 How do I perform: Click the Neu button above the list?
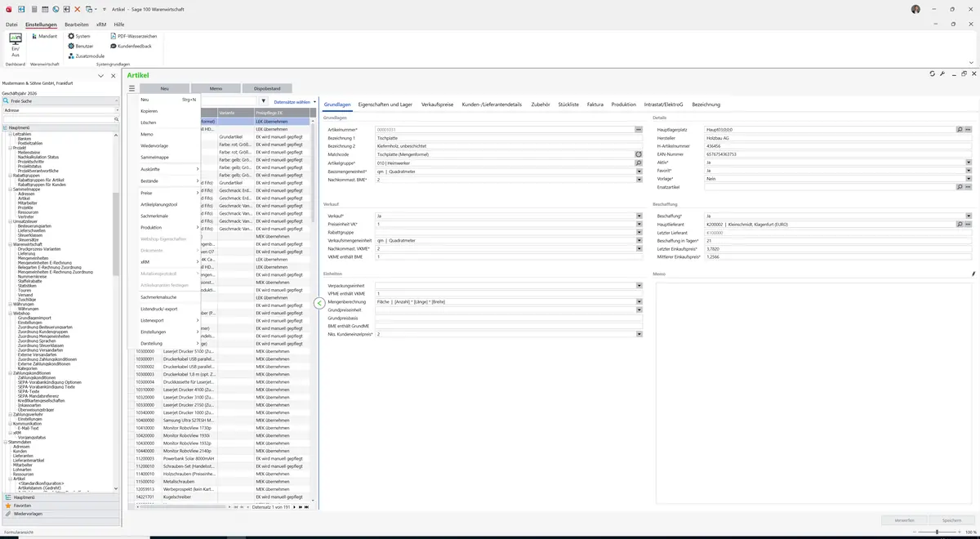pyautogui.click(x=164, y=88)
